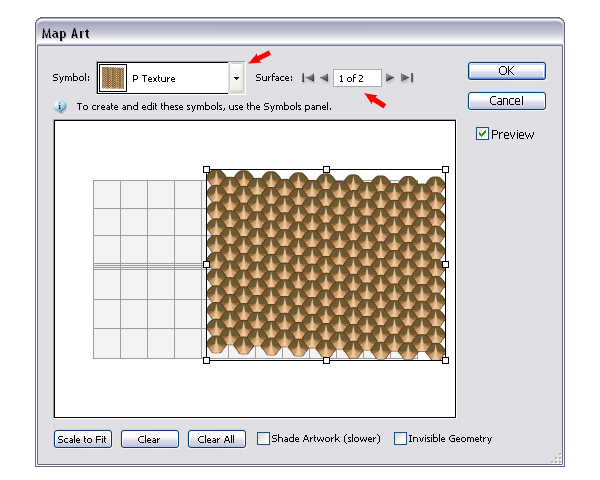600x480 pixels.
Task: Click the 'To create and edit these symbols' tip
Action: click(204, 106)
